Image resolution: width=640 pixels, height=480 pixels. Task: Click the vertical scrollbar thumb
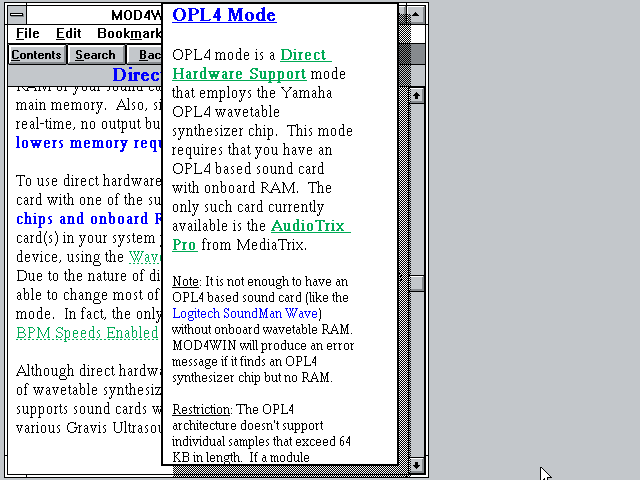coord(418,282)
